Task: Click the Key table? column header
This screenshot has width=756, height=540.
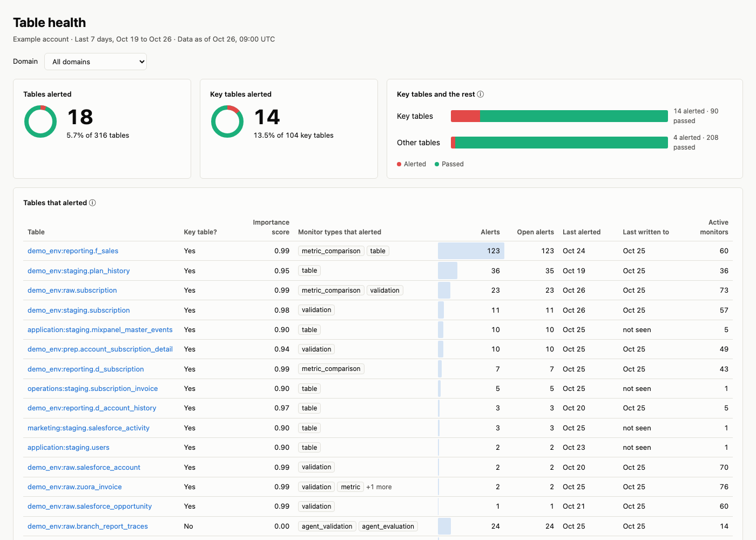Action: 200,232
